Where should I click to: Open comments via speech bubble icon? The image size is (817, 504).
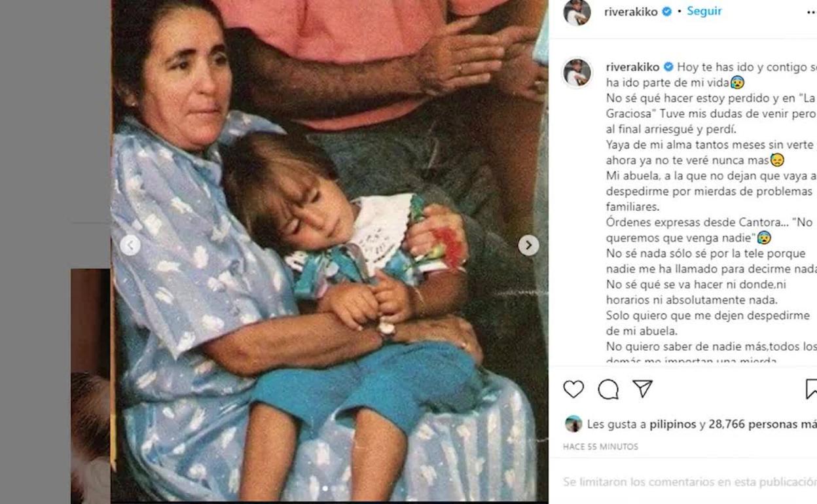[x=608, y=389]
